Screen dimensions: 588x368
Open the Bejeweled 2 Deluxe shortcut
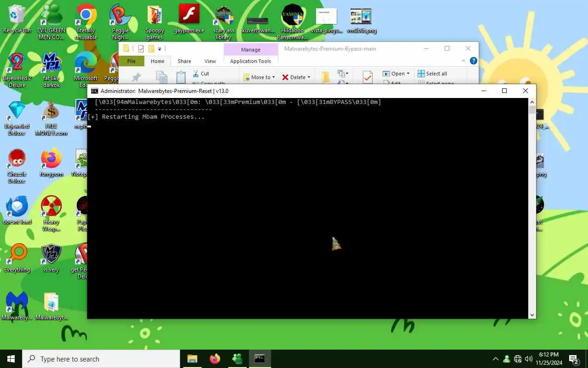tap(17, 70)
